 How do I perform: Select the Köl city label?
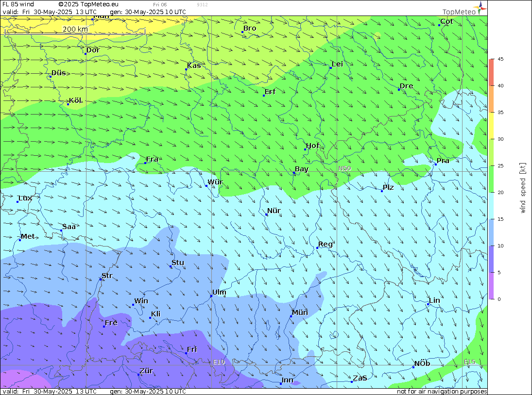[75, 100]
